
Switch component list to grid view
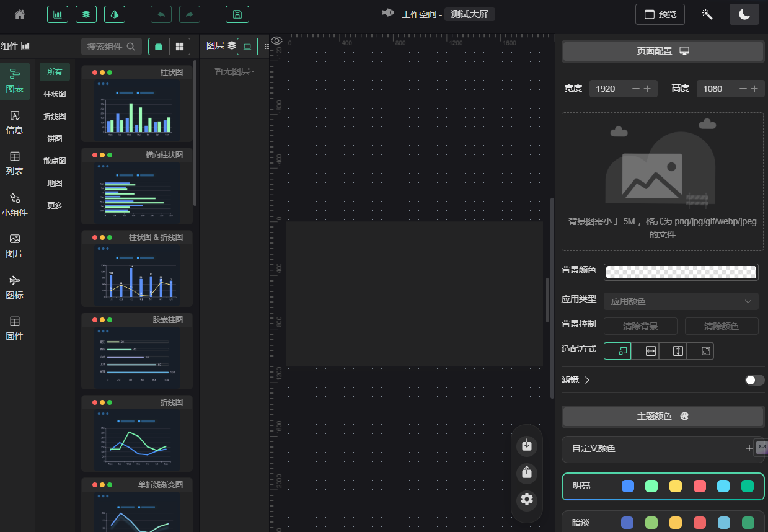point(179,47)
